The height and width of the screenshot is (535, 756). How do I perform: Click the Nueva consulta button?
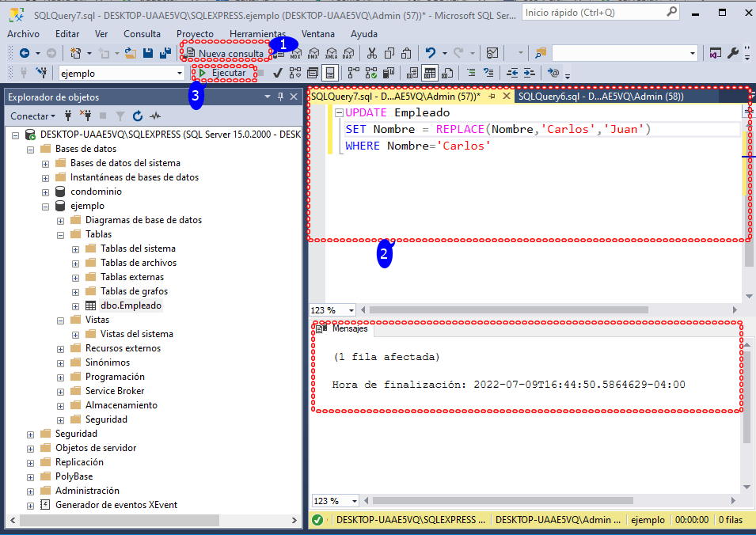[226, 53]
